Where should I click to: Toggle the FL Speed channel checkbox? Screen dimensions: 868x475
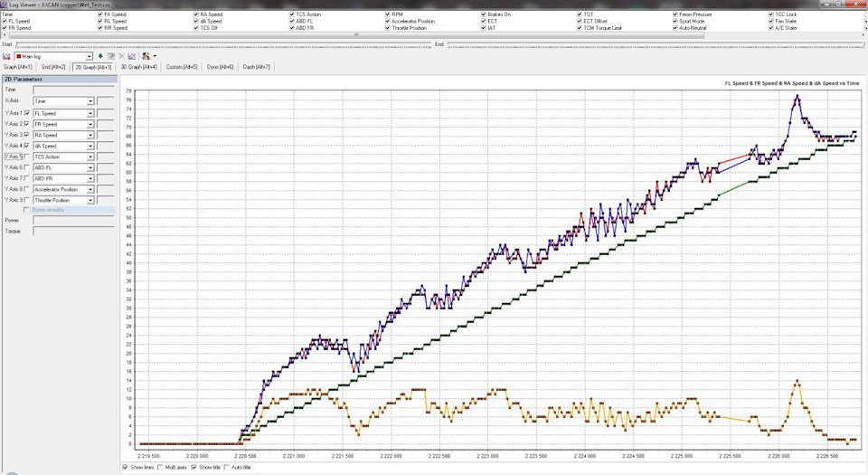[x=5, y=21]
